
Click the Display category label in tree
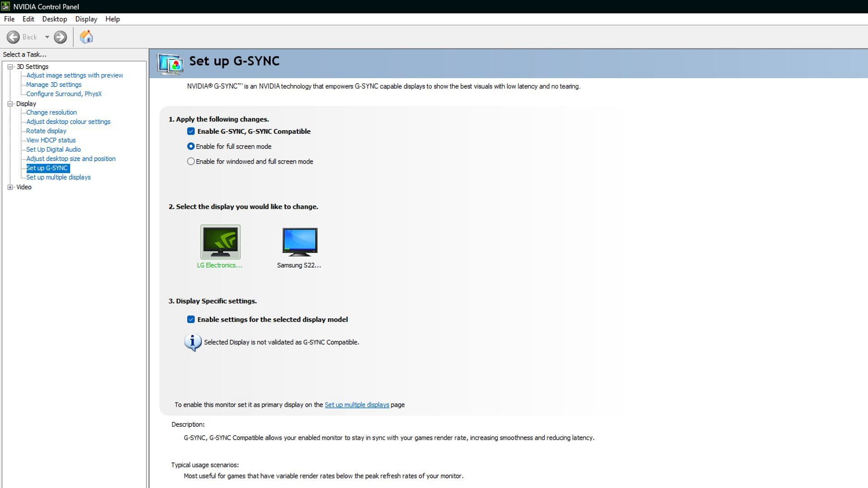pos(26,103)
